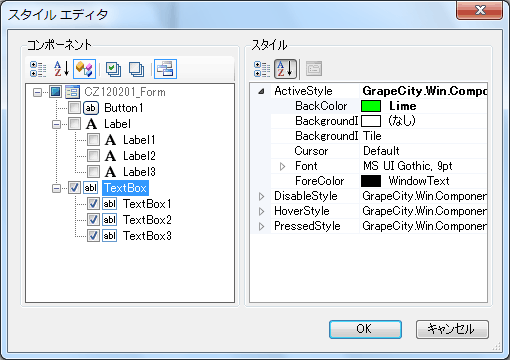Select the CZ120201_Form root item
This screenshot has width=510, height=360.
click(x=125, y=92)
